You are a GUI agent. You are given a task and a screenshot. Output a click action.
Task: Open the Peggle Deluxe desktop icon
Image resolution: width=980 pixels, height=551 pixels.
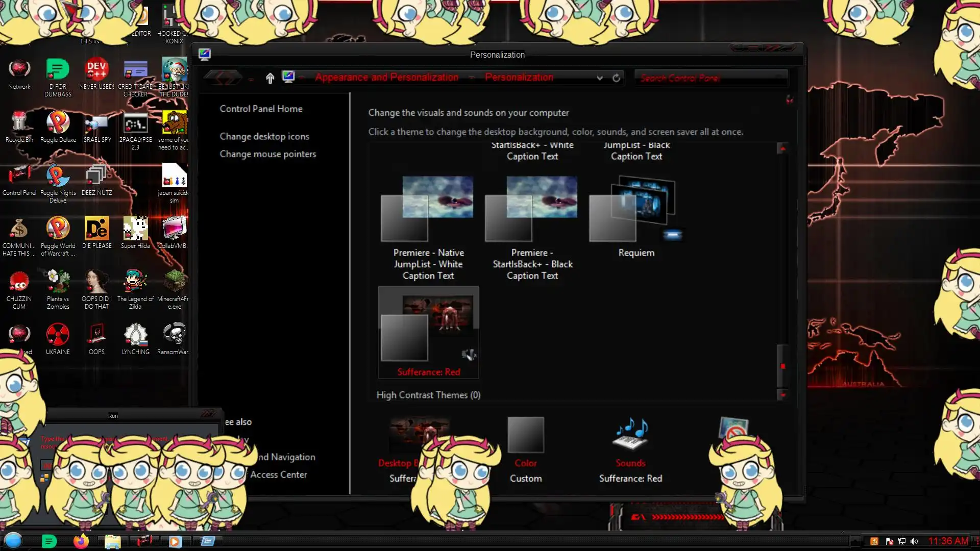(x=58, y=123)
